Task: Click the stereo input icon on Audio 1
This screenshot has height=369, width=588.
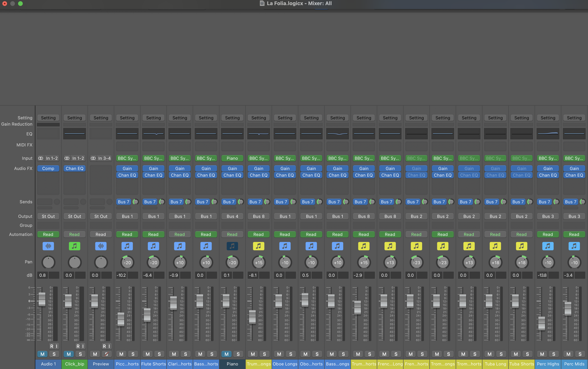Action: click(x=40, y=158)
